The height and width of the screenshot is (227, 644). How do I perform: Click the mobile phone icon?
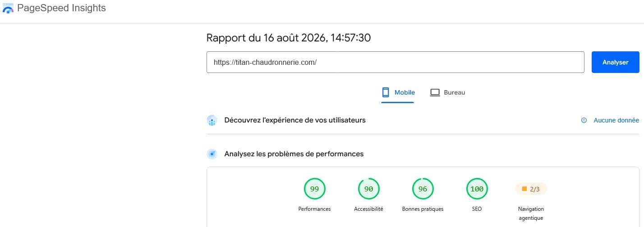386,92
